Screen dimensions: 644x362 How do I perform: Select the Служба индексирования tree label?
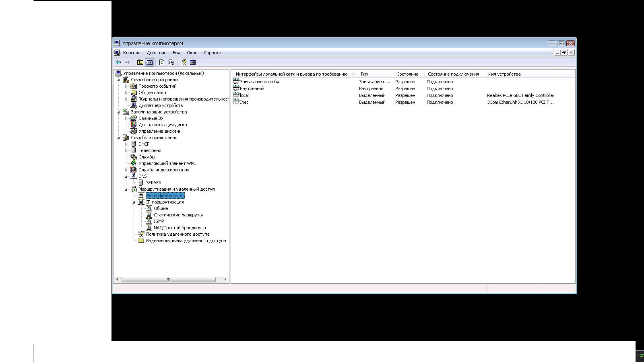[164, 170]
